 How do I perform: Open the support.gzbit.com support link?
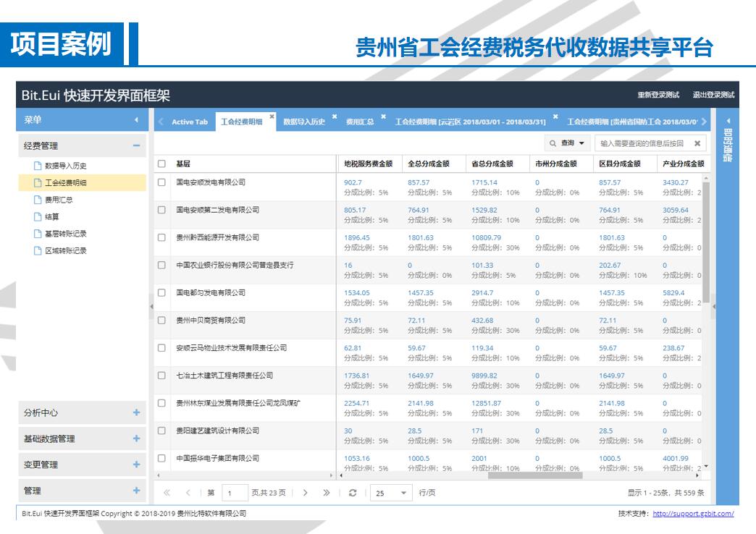pos(693,514)
